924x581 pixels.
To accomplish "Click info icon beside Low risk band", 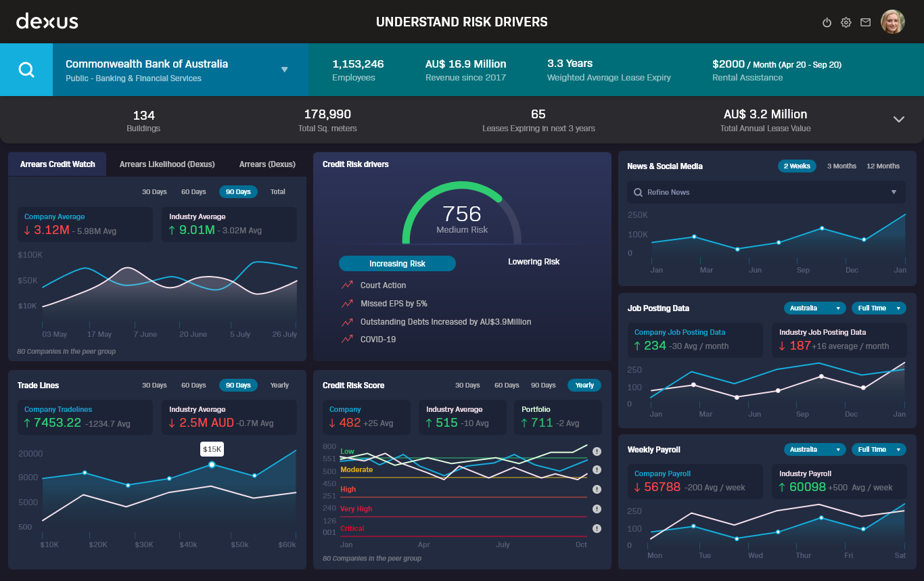I will click(x=597, y=451).
